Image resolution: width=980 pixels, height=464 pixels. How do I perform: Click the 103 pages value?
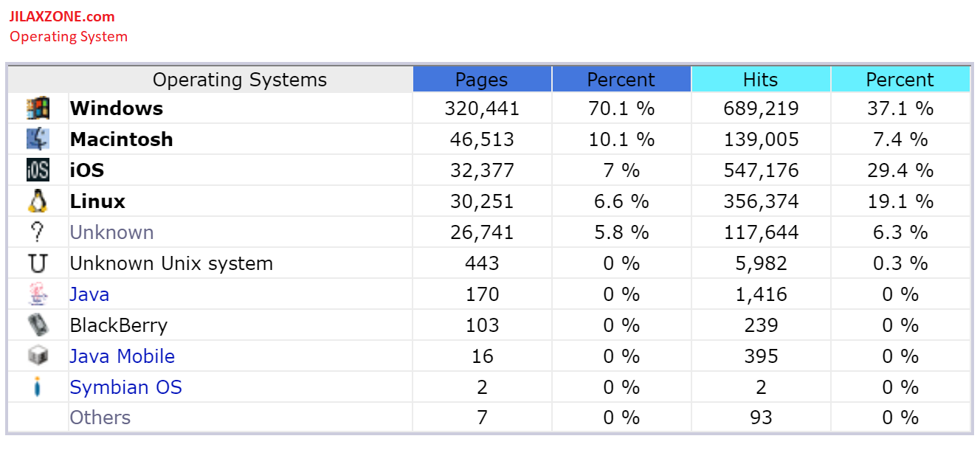(482, 325)
